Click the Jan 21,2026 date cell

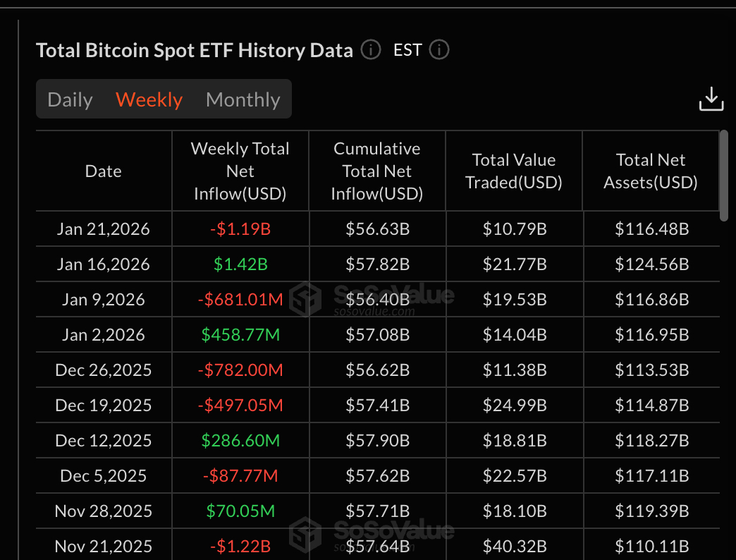(x=103, y=229)
